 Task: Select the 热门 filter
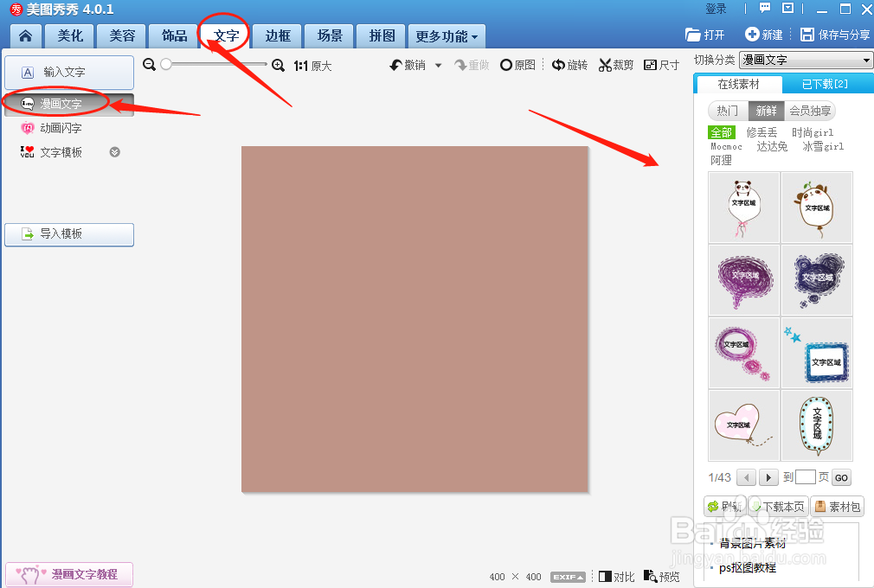[x=728, y=111]
